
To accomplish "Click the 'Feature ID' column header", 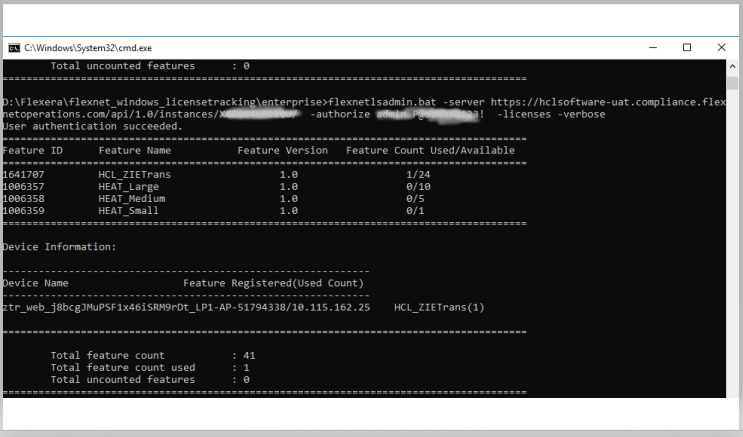I will (32, 150).
